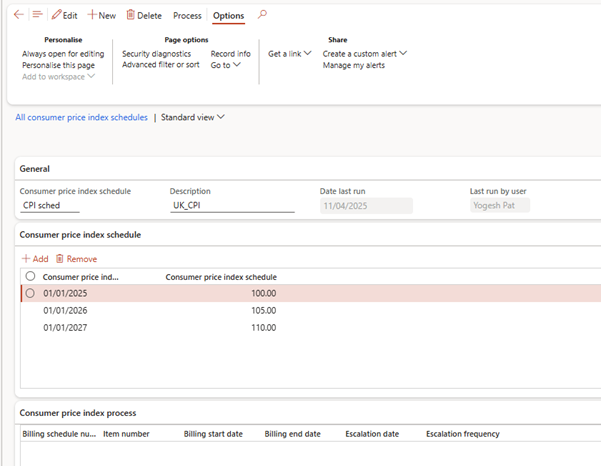Collapse the General section header

(34, 169)
